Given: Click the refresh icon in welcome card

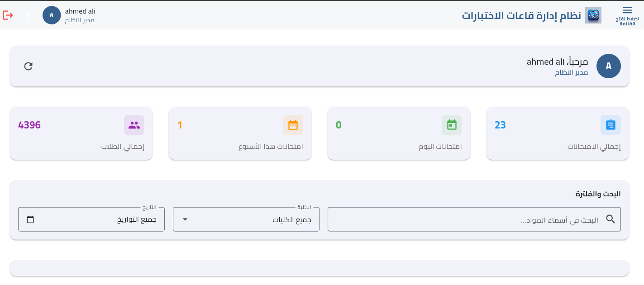Looking at the screenshot, I should coord(28,66).
